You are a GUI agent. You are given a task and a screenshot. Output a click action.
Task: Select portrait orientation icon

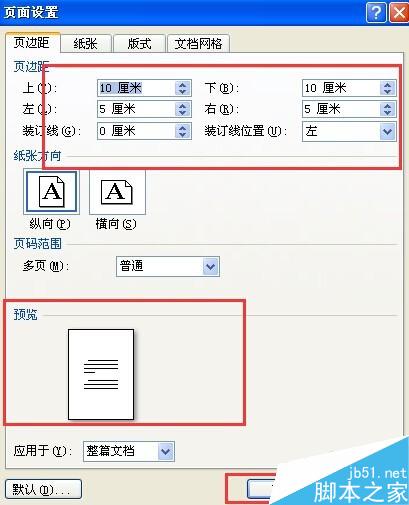[x=51, y=192]
